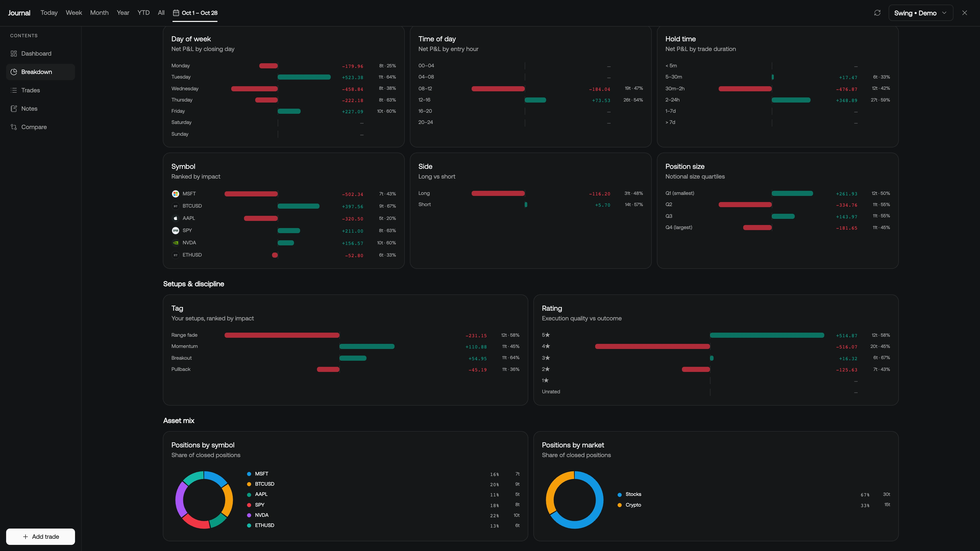This screenshot has width=980, height=551.
Task: Click the blue MSFT legend dot
Action: (x=249, y=474)
